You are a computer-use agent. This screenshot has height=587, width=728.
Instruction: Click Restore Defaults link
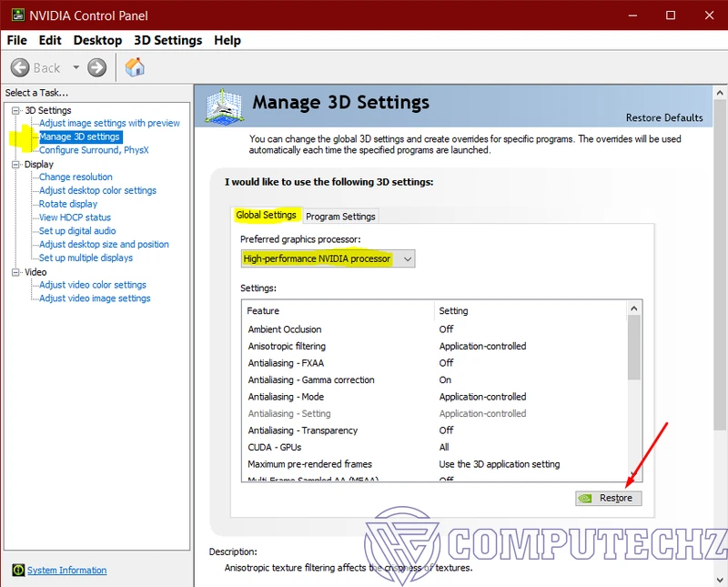(664, 118)
